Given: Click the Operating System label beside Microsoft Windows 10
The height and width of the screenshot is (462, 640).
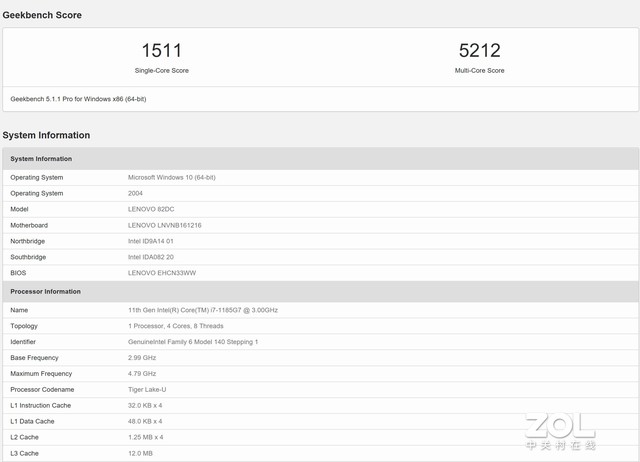Looking at the screenshot, I should (x=37, y=178).
